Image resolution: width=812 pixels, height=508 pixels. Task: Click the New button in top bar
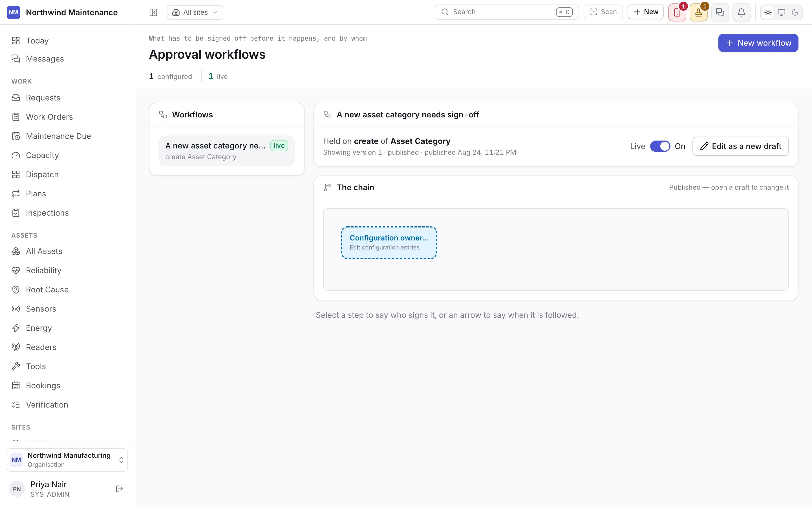click(x=646, y=12)
